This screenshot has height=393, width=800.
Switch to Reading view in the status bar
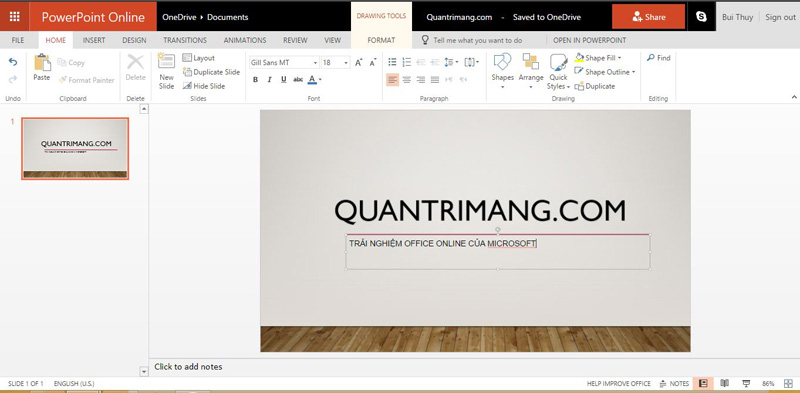coord(724,383)
